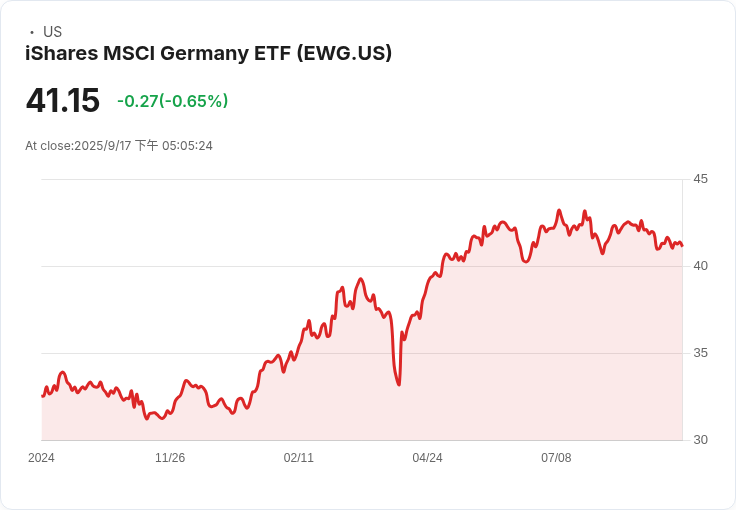Click the 04/24 date axis label
736x510 pixels.
(427, 458)
